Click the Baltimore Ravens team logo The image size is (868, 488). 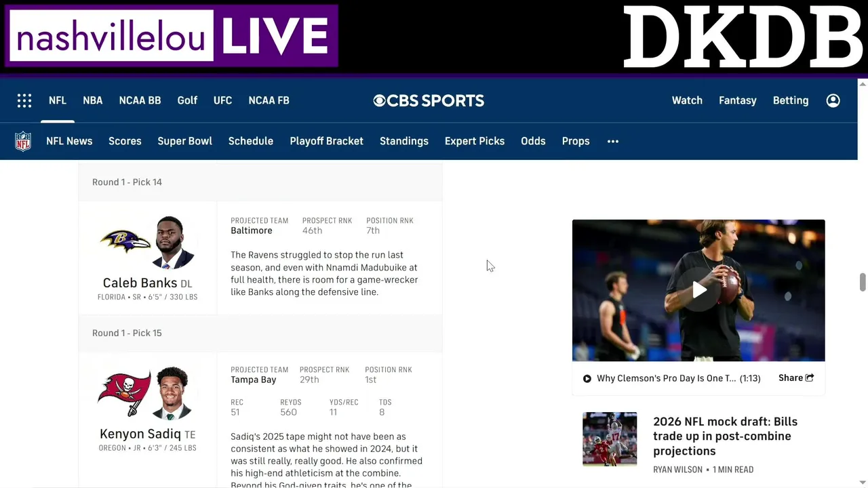126,241
